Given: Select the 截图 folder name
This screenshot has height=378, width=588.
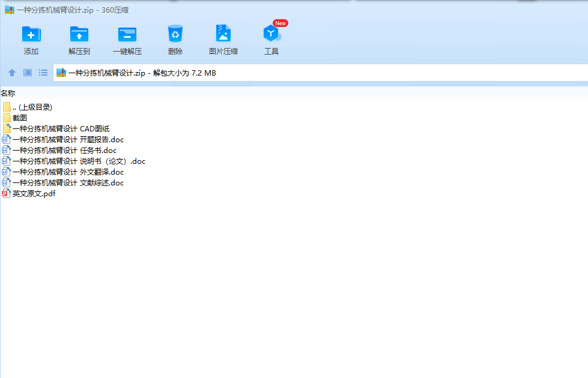Looking at the screenshot, I should pyautogui.click(x=19, y=118).
